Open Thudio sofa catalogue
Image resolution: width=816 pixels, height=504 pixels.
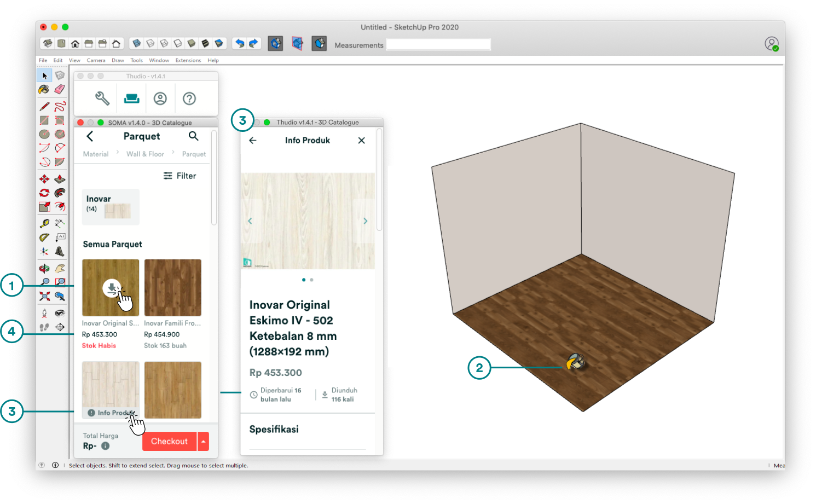coord(131,99)
